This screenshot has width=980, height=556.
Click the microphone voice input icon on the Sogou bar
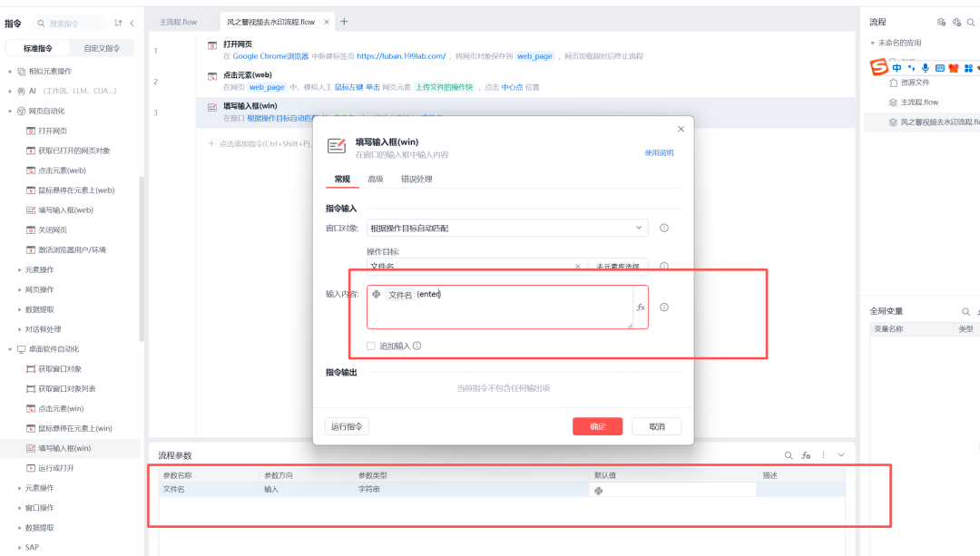(925, 67)
